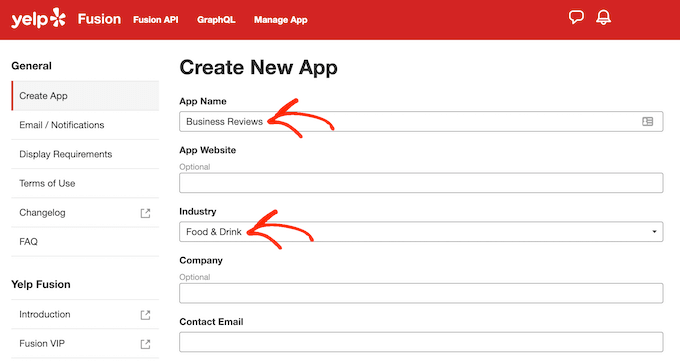680x361 pixels.
Task: Open Display Requirements page
Action: (85, 154)
